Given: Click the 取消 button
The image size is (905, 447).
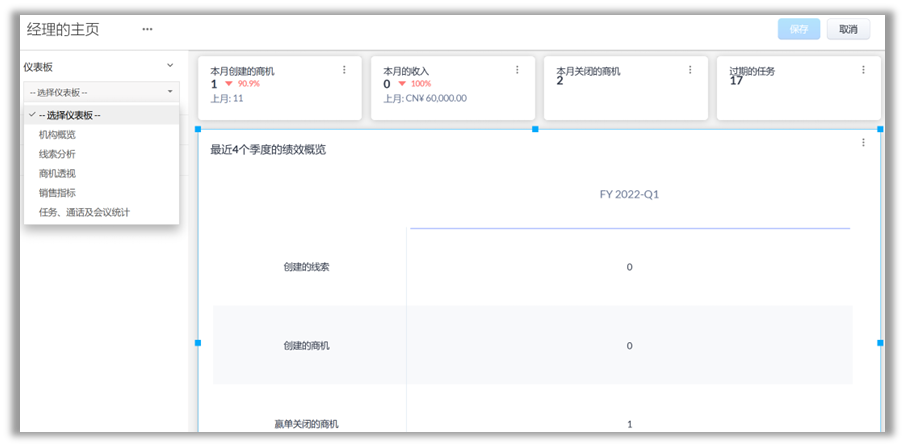Looking at the screenshot, I should tap(848, 29).
